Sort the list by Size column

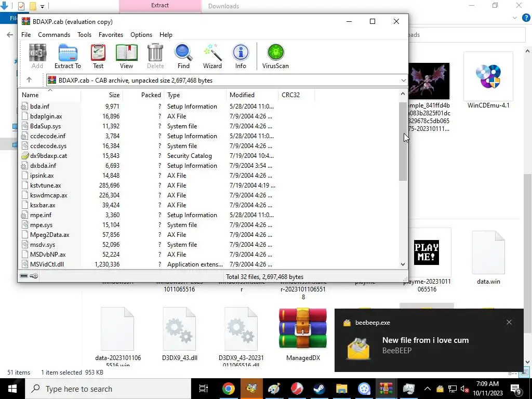click(x=101, y=95)
